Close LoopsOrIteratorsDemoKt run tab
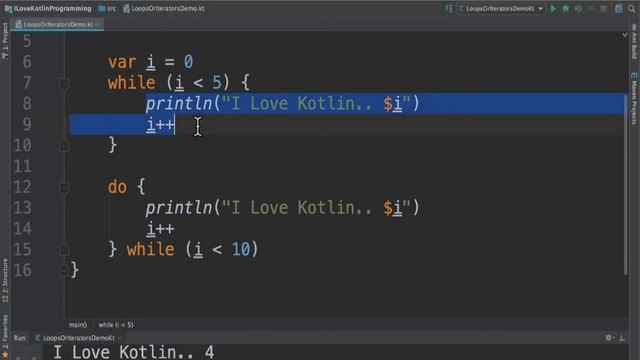The width and height of the screenshot is (640, 360). pyautogui.click(x=120, y=338)
